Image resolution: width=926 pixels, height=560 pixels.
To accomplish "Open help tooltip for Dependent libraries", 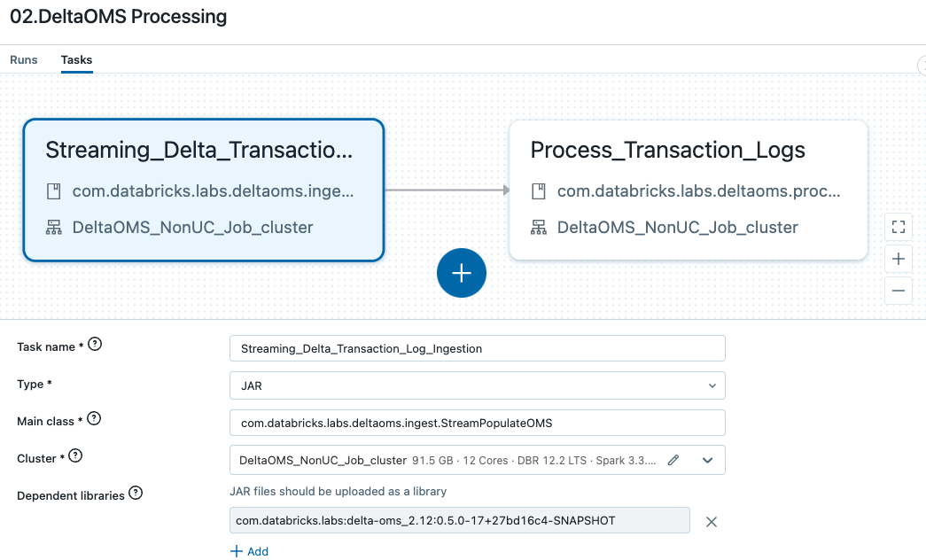I will point(136,493).
